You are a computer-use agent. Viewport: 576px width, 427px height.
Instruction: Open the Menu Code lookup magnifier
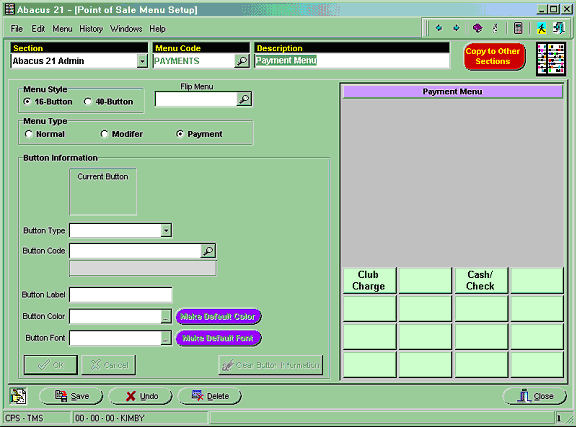coord(242,61)
